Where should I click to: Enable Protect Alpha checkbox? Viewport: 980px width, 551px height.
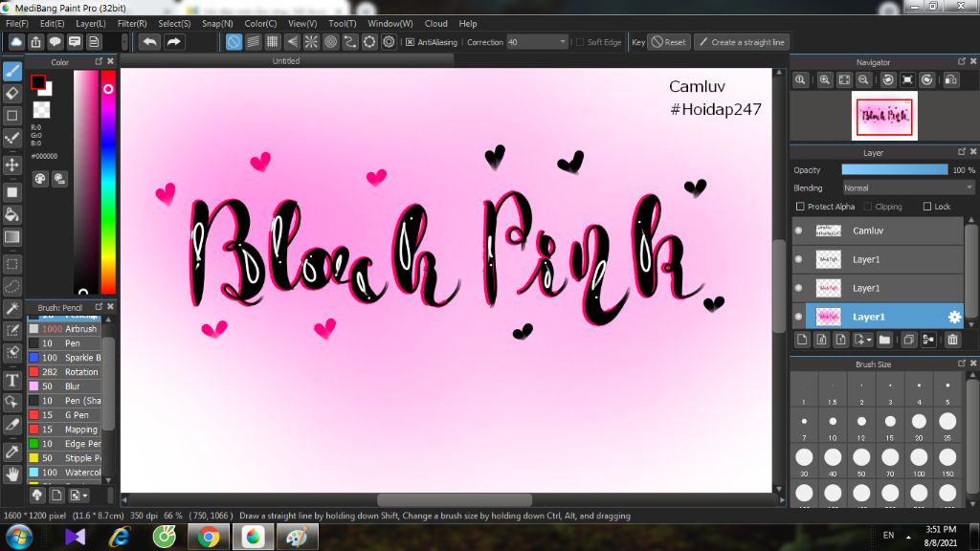(800, 207)
